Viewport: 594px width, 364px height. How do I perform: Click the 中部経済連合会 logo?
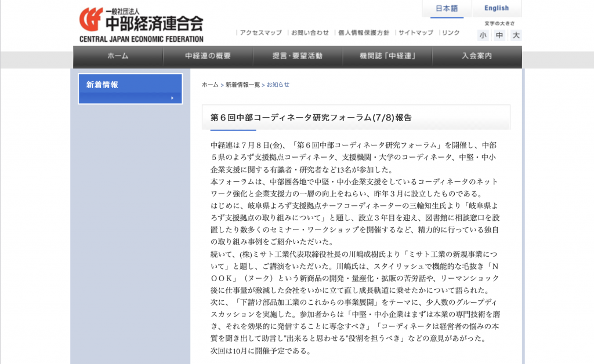(x=141, y=24)
